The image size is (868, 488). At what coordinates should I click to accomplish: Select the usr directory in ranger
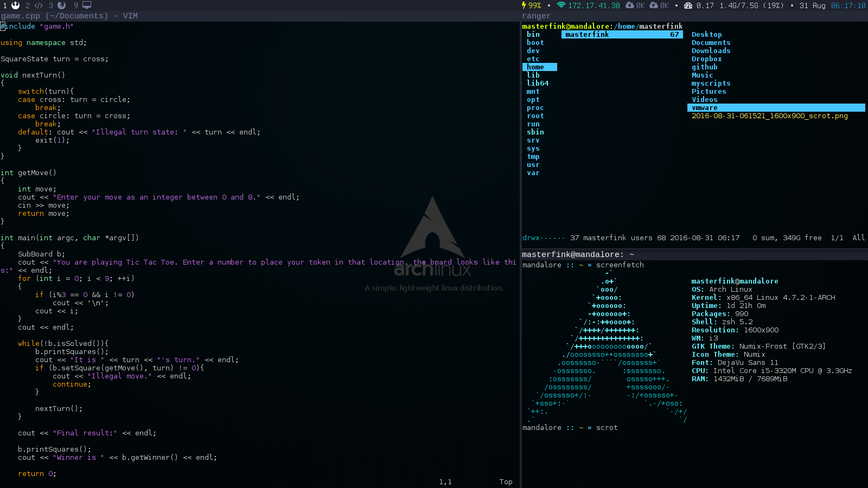coord(533,164)
